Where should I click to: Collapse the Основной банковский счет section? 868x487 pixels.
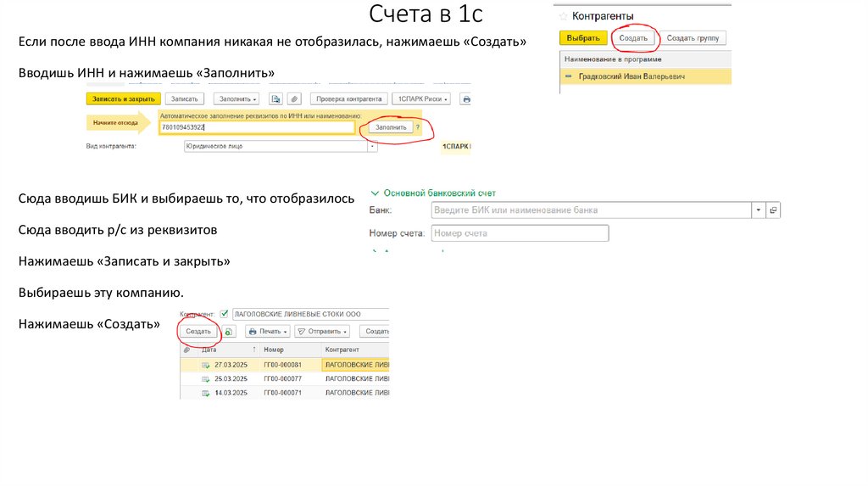pyautogui.click(x=375, y=193)
